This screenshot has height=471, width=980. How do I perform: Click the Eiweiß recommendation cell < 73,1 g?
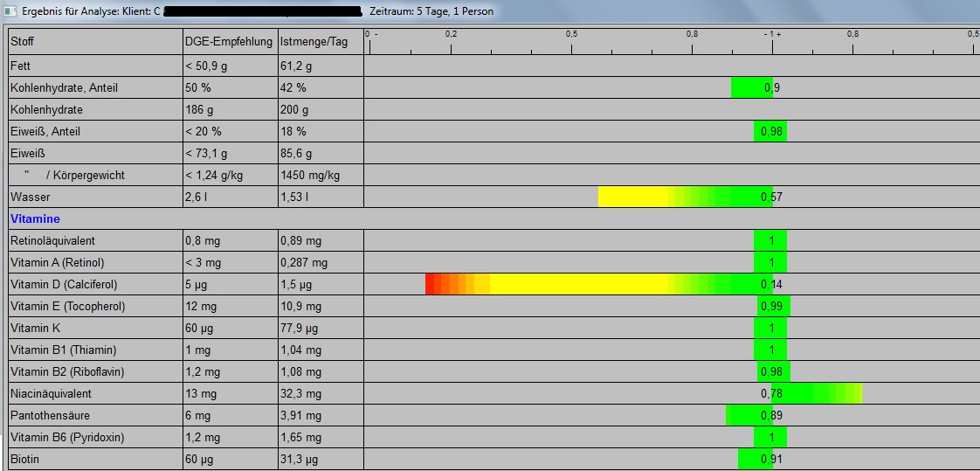pos(210,153)
